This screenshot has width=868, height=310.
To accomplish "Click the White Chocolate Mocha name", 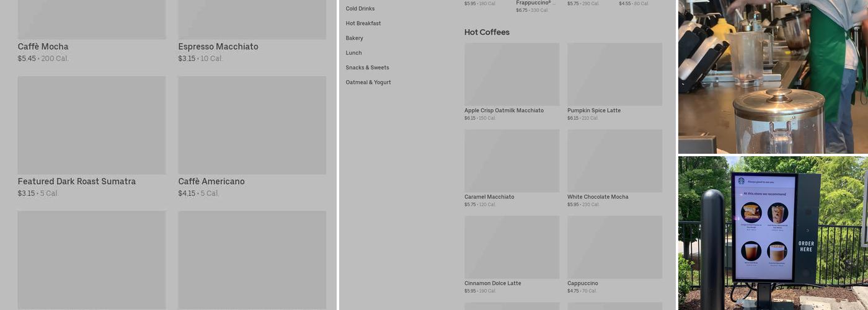I will 598,197.
